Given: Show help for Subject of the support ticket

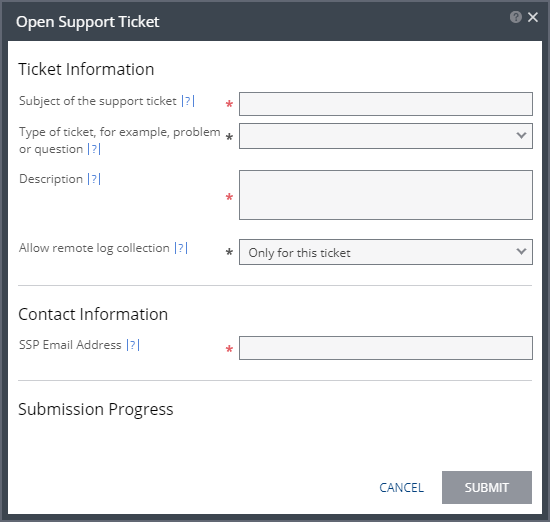Looking at the screenshot, I should click(188, 101).
